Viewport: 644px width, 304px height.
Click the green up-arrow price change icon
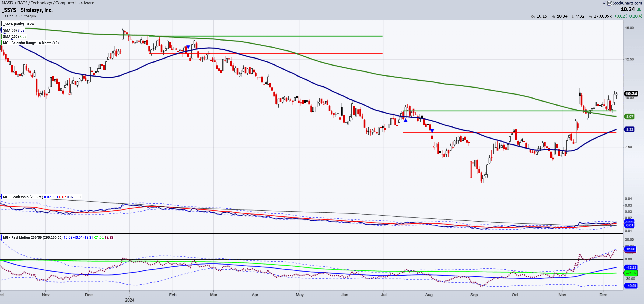639,9
